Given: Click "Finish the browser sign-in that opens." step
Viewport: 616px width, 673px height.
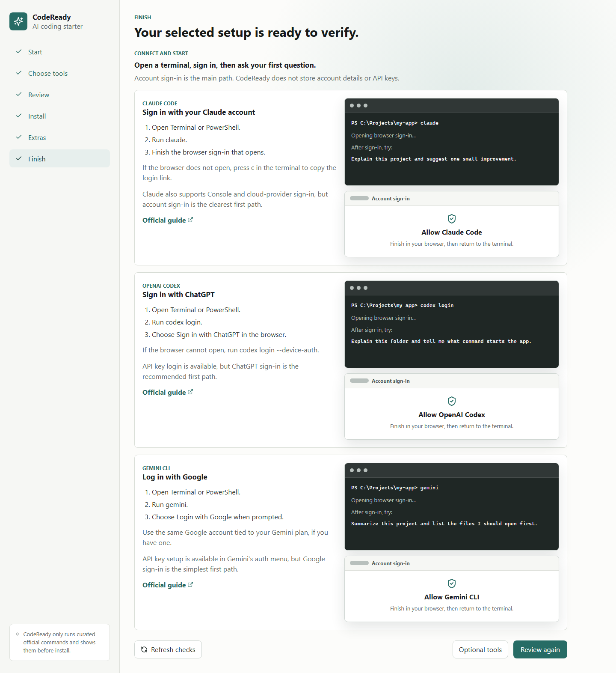Looking at the screenshot, I should pos(208,152).
